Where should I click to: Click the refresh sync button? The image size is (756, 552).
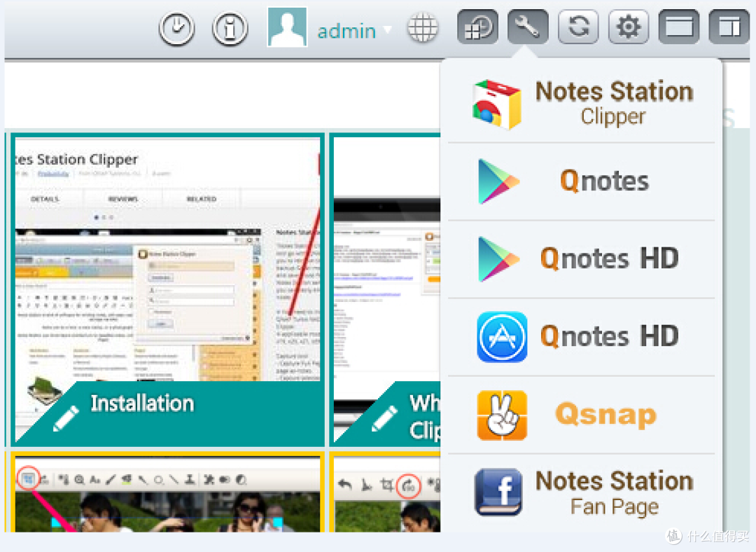[578, 27]
